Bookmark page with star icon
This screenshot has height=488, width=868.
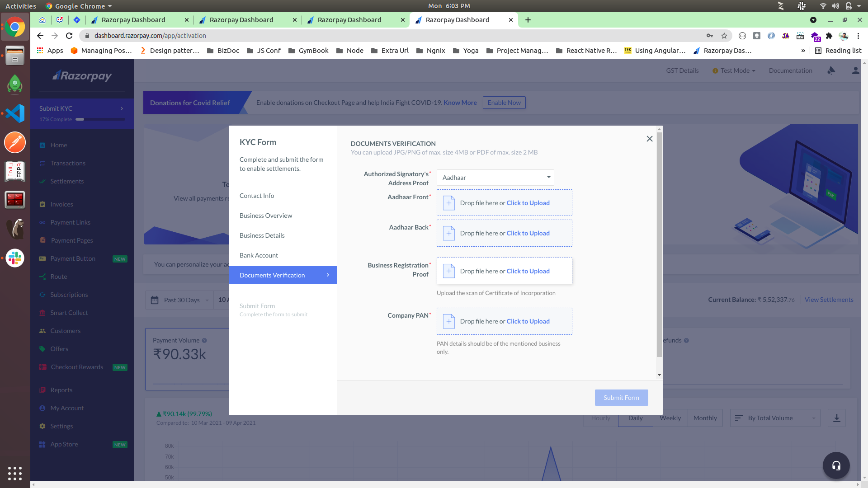(724, 36)
